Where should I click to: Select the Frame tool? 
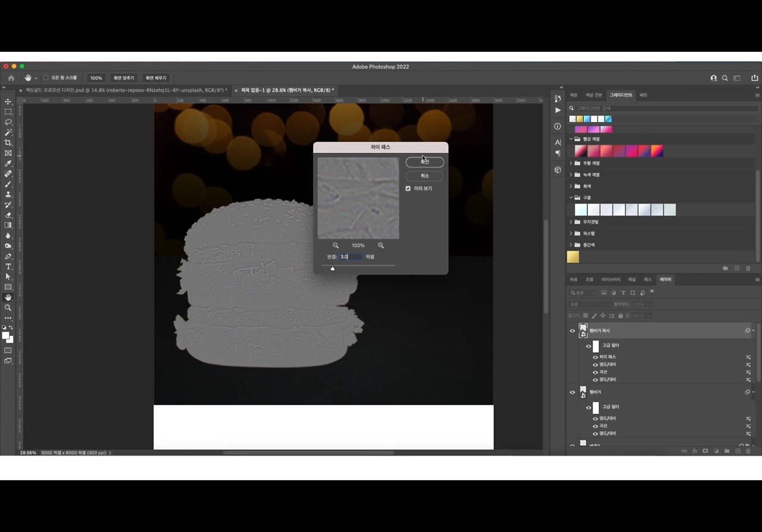point(8,153)
